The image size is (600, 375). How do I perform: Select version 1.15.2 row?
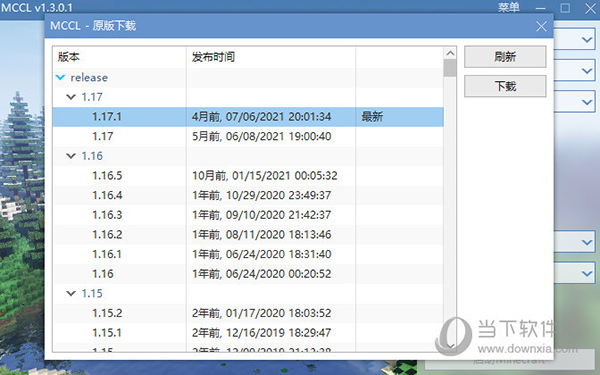(x=248, y=313)
